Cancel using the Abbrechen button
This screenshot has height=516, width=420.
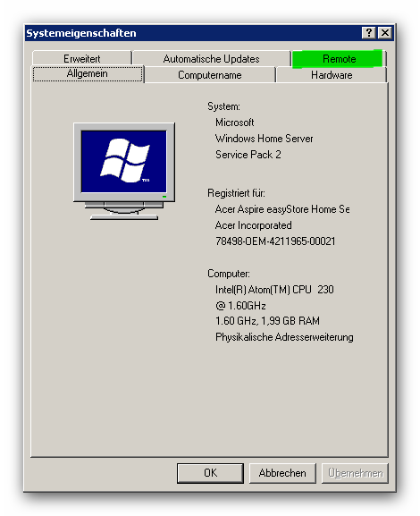tap(282, 473)
